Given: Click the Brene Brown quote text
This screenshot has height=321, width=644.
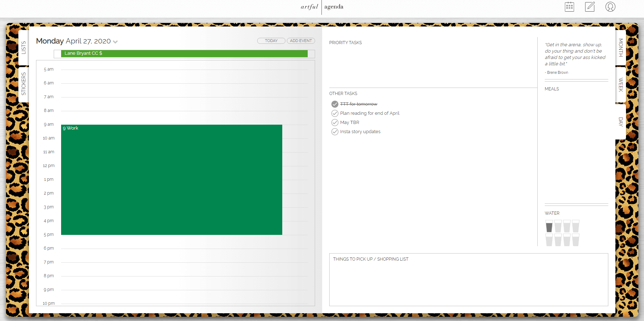Looking at the screenshot, I should [575, 54].
